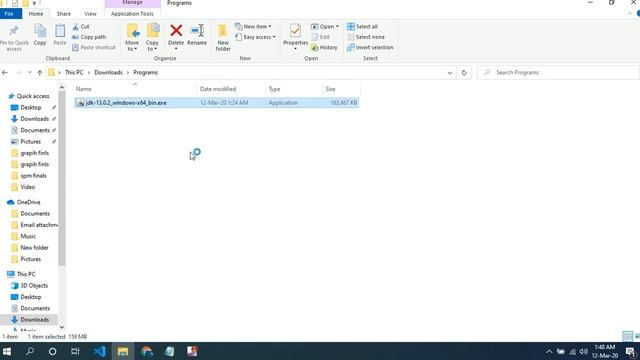Show hidden system tray icons
The width and height of the screenshot is (640, 360).
(549, 351)
